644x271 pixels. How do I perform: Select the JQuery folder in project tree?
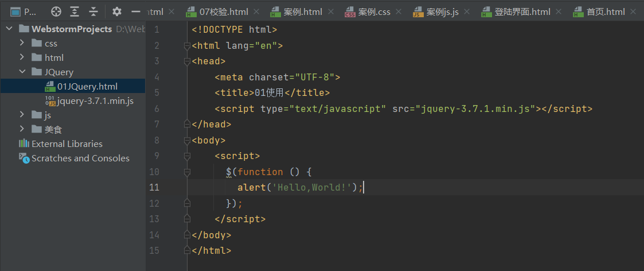coord(58,72)
